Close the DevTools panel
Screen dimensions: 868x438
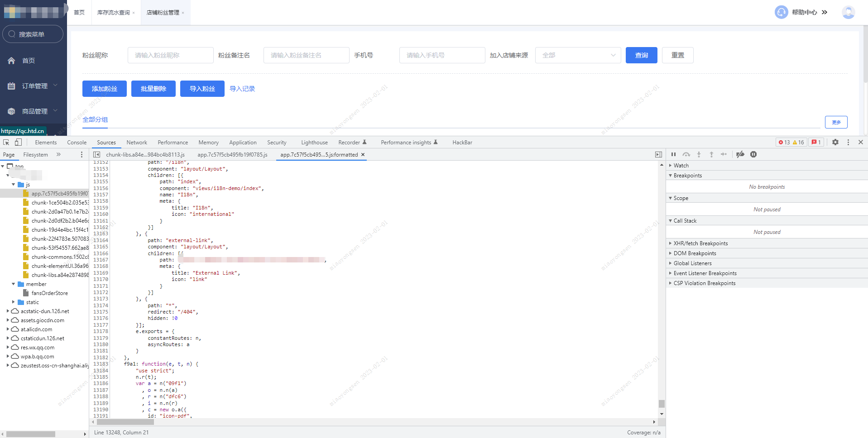[861, 142]
